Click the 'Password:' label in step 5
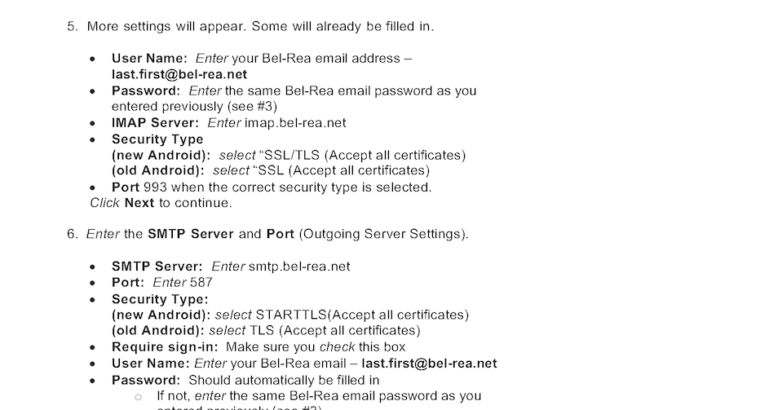The width and height of the screenshot is (760, 410). pos(148,91)
